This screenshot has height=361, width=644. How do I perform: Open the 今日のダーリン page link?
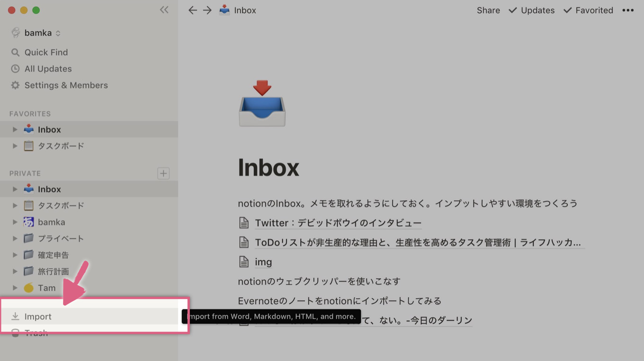pos(364,320)
